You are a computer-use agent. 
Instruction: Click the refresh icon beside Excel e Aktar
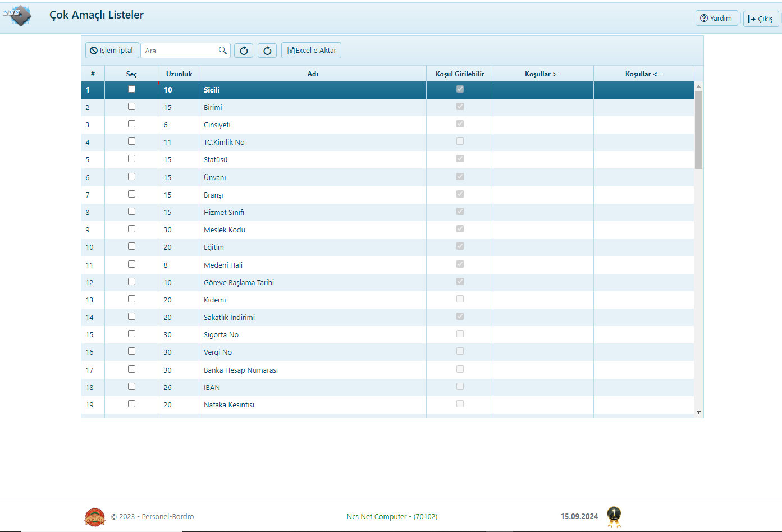(267, 51)
